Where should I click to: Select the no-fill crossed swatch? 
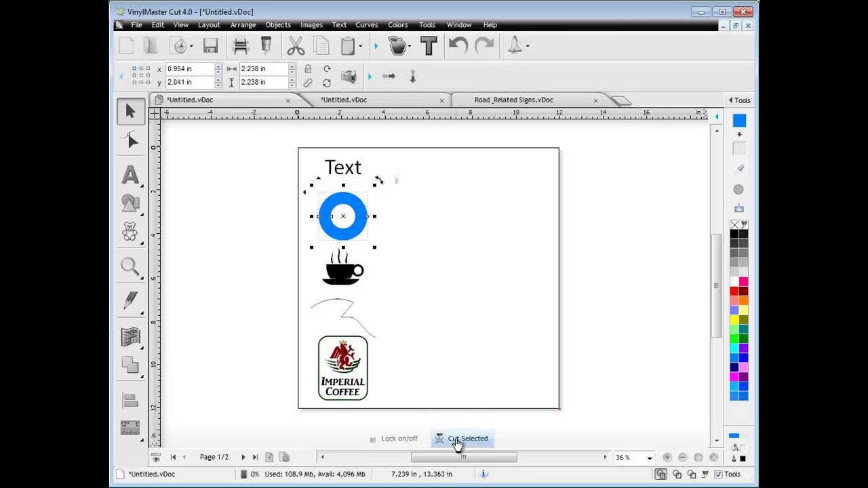pos(734,224)
